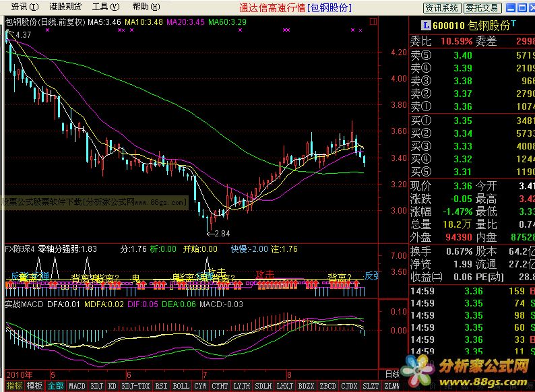Switch to the CYHT indicator tab
Image resolution: width=535 pixels, height=392 pixels.
pos(220,386)
